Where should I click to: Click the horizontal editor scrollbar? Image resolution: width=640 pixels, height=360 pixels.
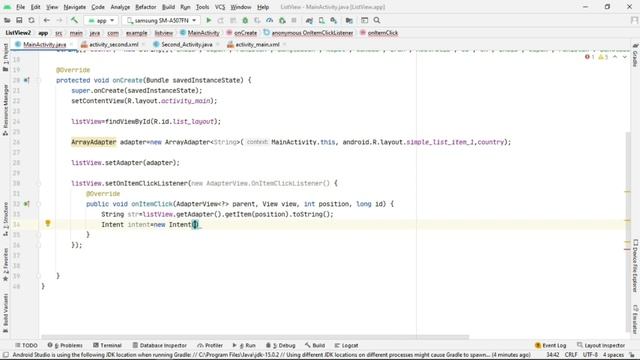255,337
